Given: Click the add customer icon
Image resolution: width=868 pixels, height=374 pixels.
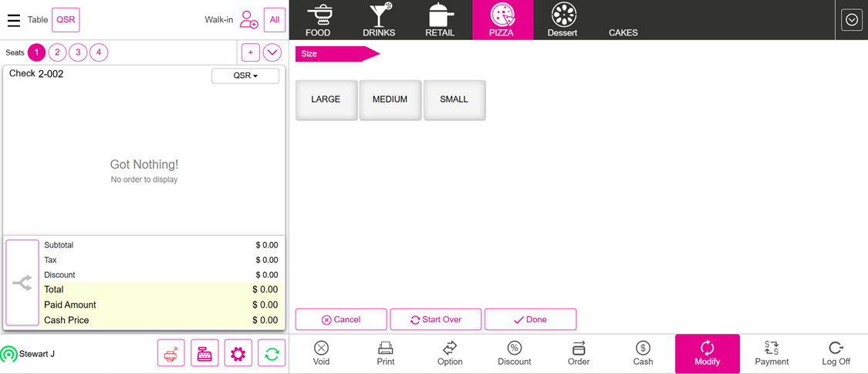Looking at the screenshot, I should [248, 20].
